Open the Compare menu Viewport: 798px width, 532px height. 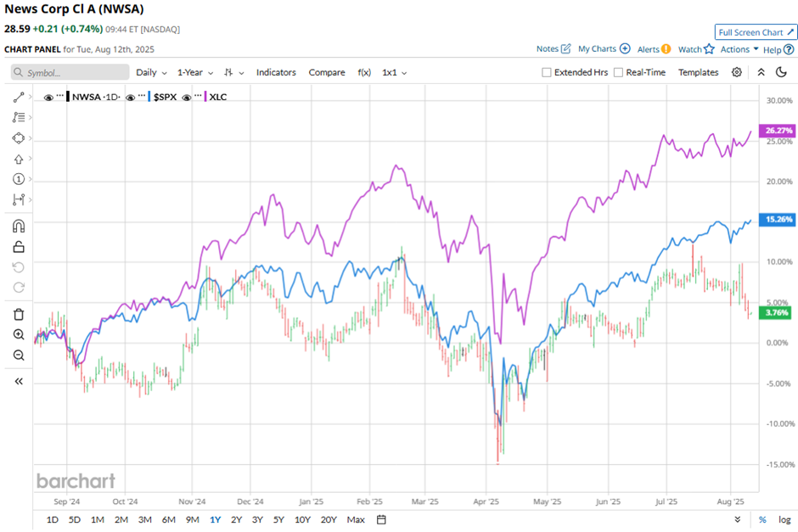[x=327, y=72]
